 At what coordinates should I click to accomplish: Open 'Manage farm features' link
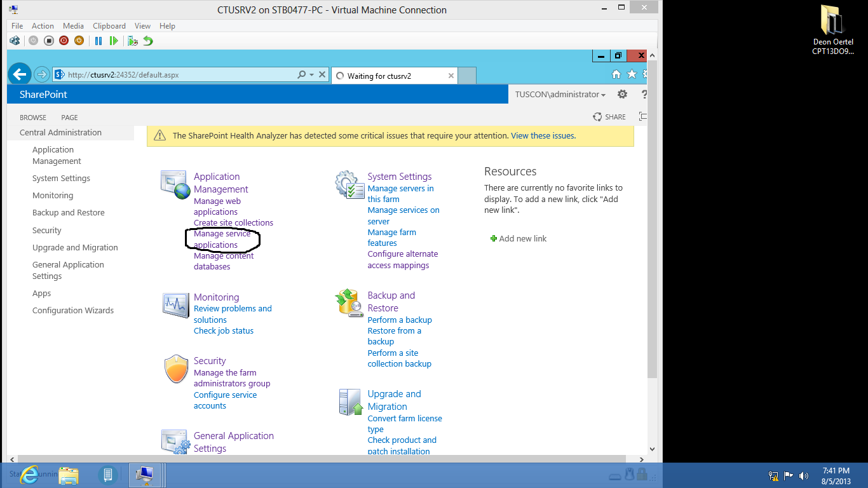tap(391, 238)
